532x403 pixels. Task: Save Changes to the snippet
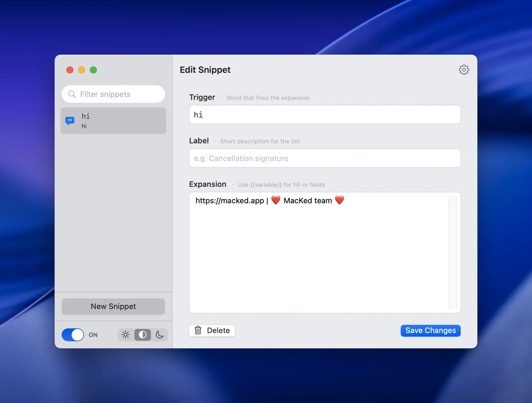tap(431, 330)
